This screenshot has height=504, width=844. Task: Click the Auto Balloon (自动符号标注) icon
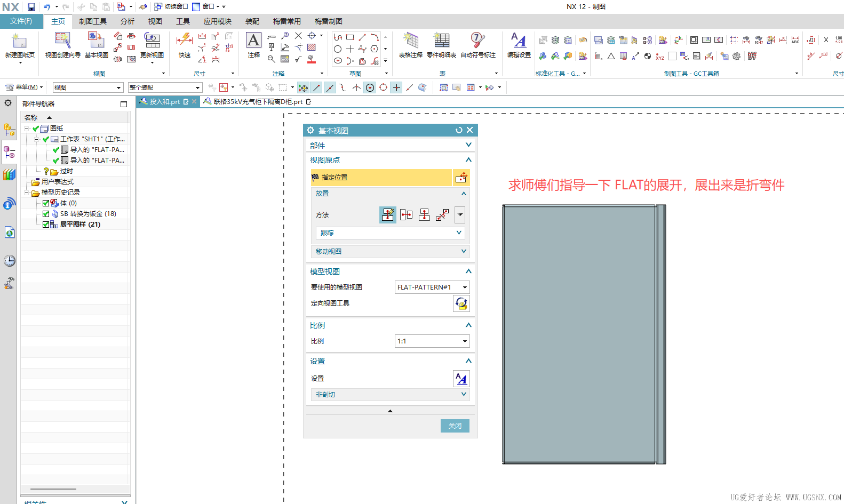pyautogui.click(x=478, y=41)
